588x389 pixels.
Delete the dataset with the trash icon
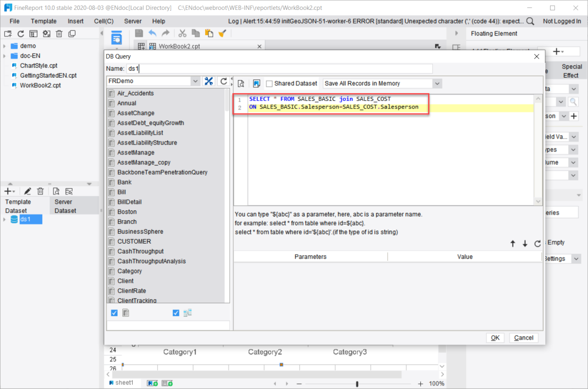coord(41,191)
